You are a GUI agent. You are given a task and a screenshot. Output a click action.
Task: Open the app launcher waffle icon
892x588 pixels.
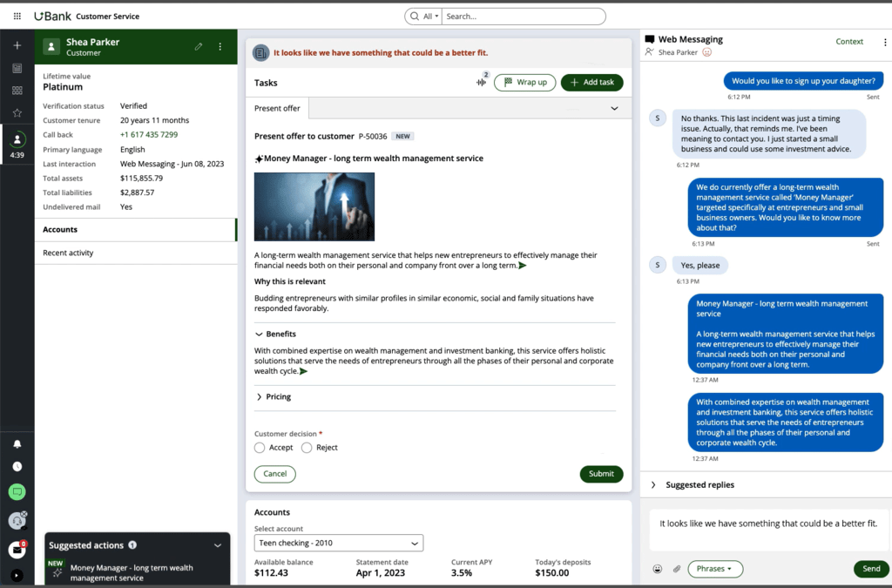tap(16, 15)
